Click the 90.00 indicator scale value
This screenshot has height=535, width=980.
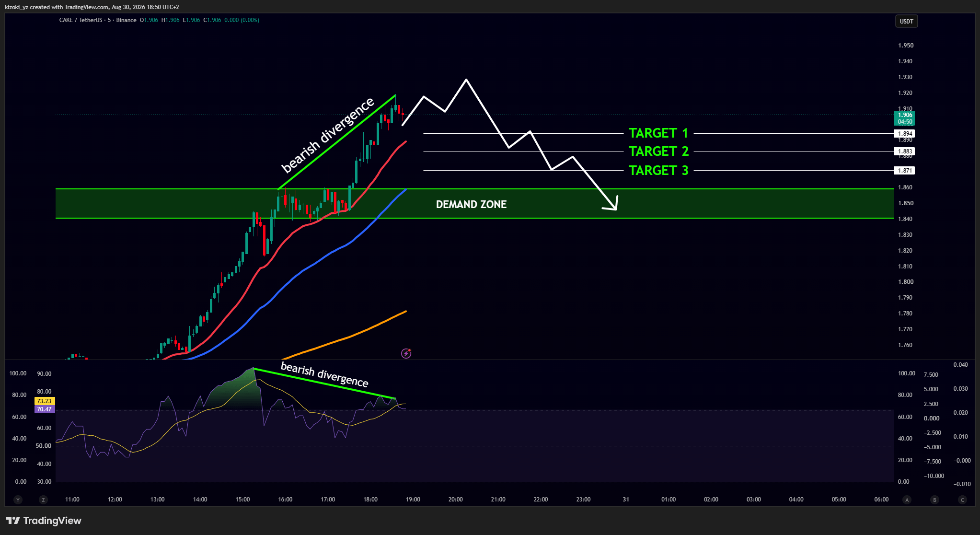(44, 374)
